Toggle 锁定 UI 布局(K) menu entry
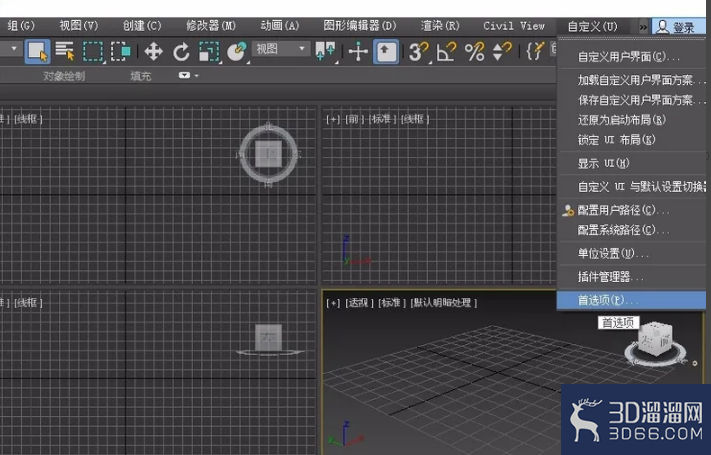The width and height of the screenshot is (711, 455). 631,140
